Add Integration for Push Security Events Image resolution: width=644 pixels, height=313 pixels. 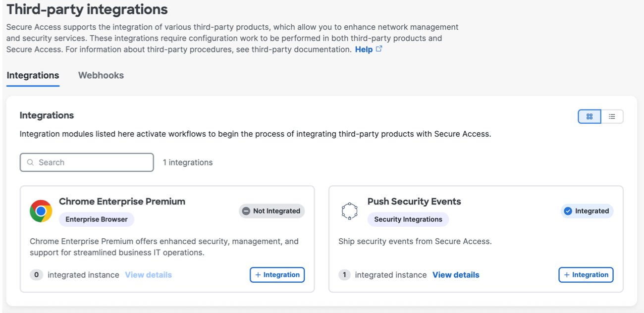(x=586, y=275)
